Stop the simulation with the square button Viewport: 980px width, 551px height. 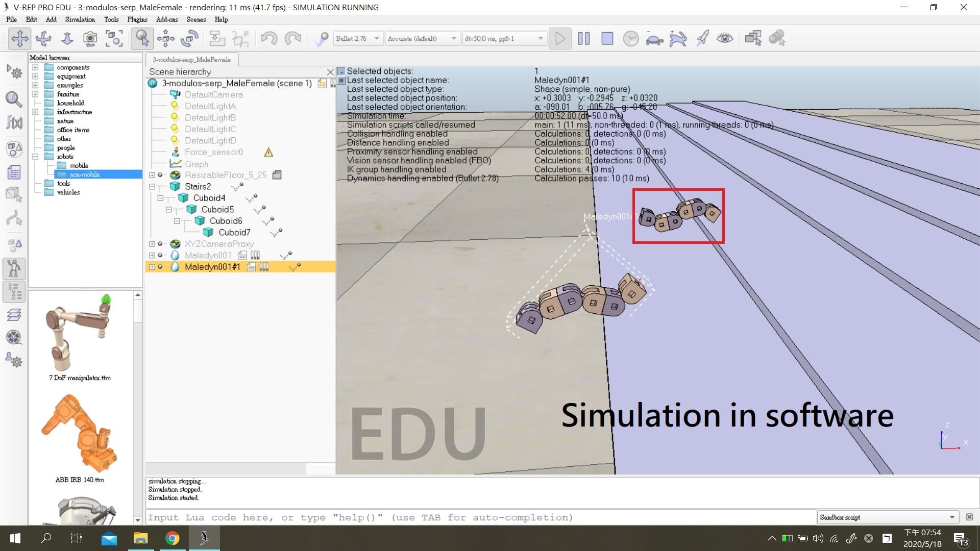607,38
